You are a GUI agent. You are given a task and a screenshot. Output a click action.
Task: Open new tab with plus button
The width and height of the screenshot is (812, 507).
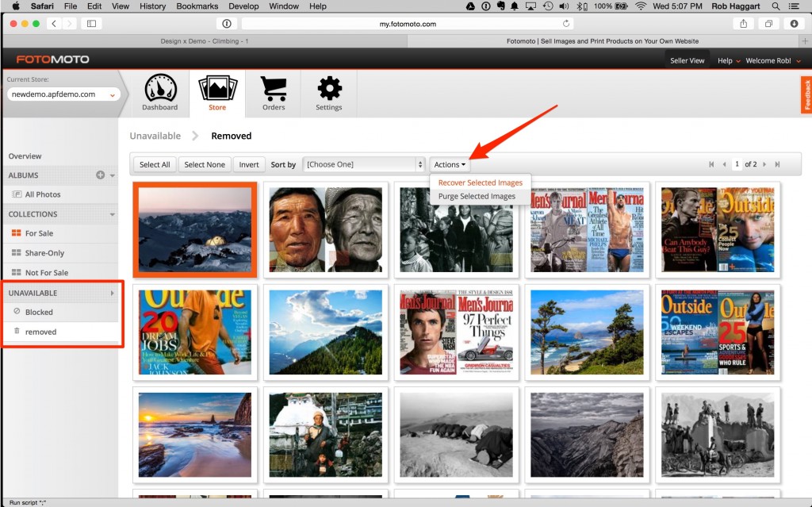coord(806,41)
